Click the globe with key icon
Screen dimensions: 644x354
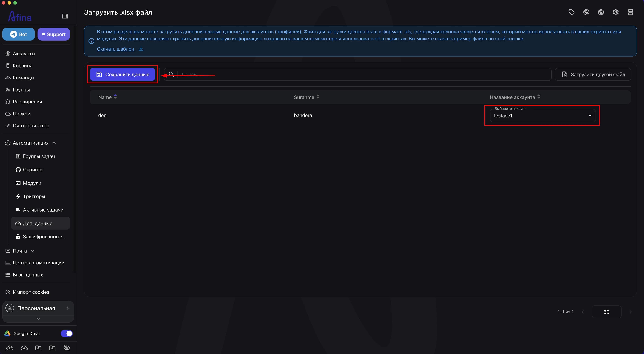pyautogui.click(x=586, y=12)
